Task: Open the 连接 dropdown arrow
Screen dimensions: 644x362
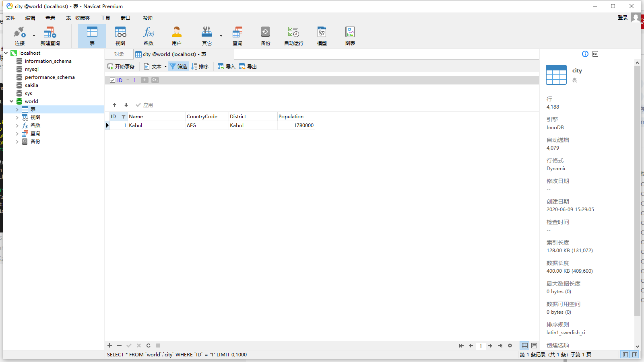Action: point(34,36)
